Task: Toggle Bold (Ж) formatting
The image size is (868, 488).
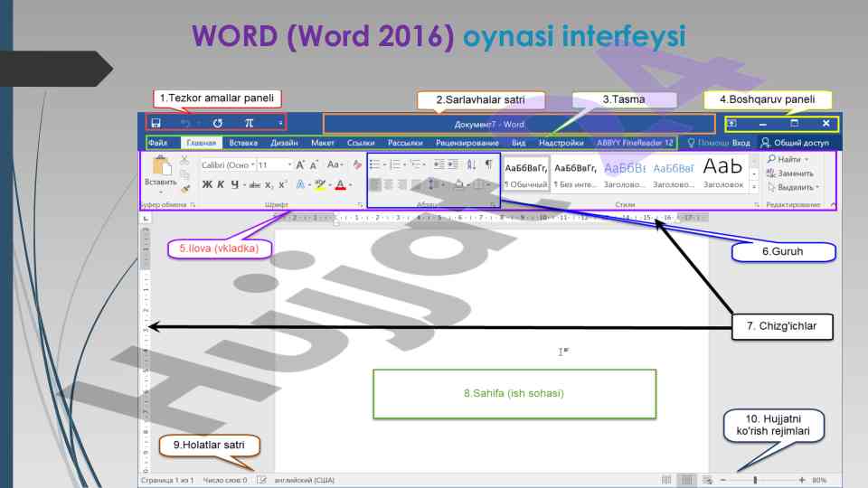Action: tap(207, 184)
